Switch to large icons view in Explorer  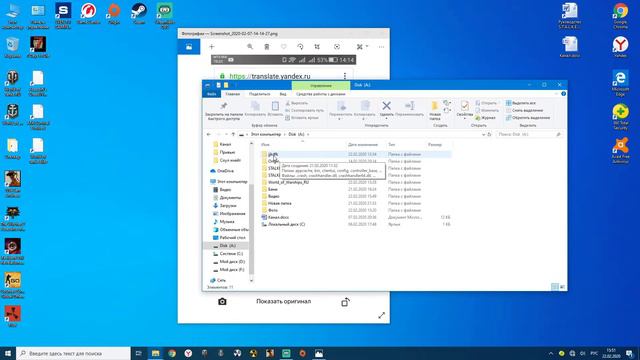click(x=562, y=287)
